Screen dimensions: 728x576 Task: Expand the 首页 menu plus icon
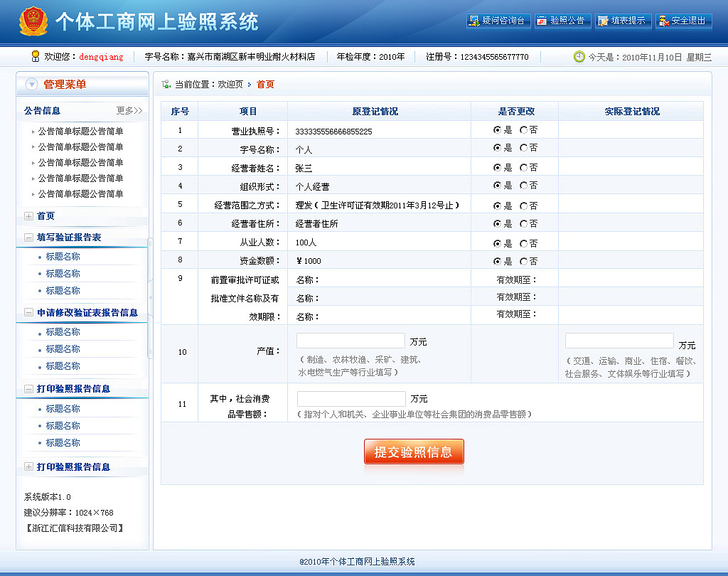[28, 216]
